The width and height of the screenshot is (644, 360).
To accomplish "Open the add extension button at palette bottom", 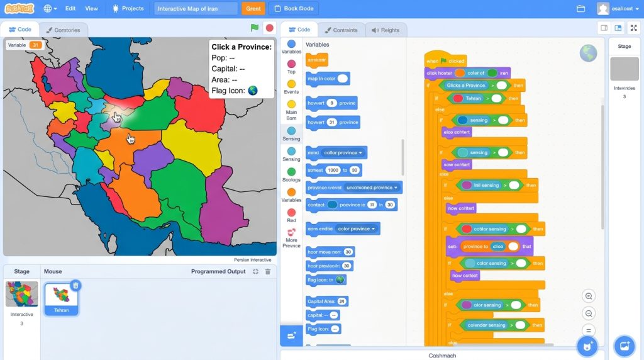I will click(x=292, y=335).
